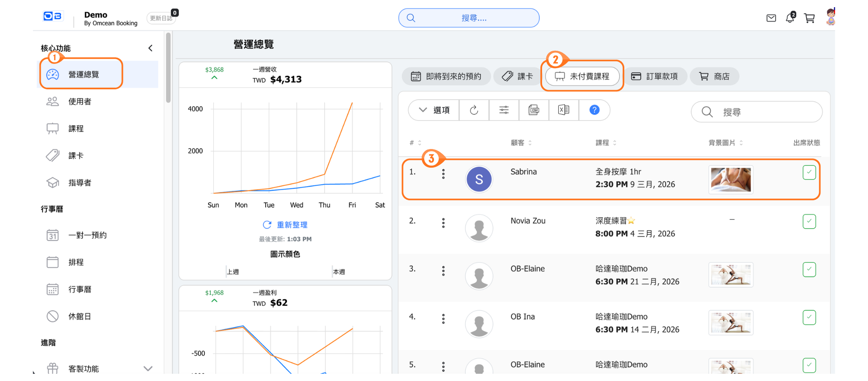Open the shopping cart icon in header
Screen dimensions: 868x381
pos(809,18)
